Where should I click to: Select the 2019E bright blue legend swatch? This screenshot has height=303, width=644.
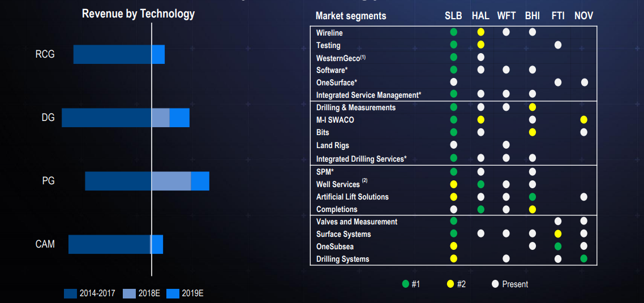(173, 293)
